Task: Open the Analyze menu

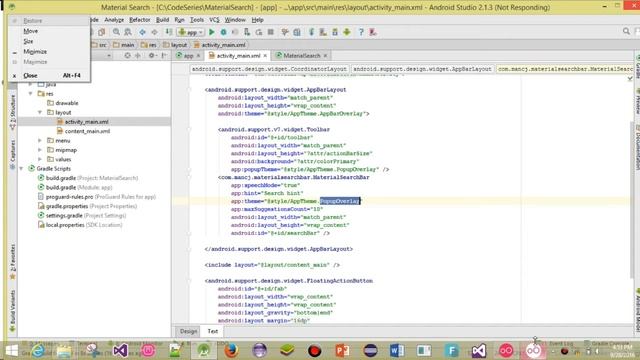Action: click(x=114, y=20)
